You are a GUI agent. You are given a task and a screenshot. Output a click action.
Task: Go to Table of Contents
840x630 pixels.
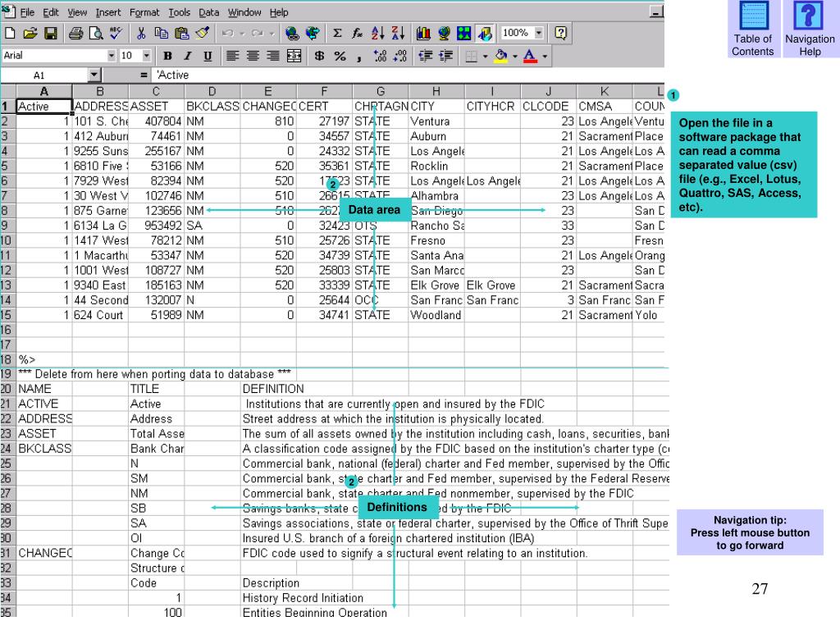tap(753, 29)
